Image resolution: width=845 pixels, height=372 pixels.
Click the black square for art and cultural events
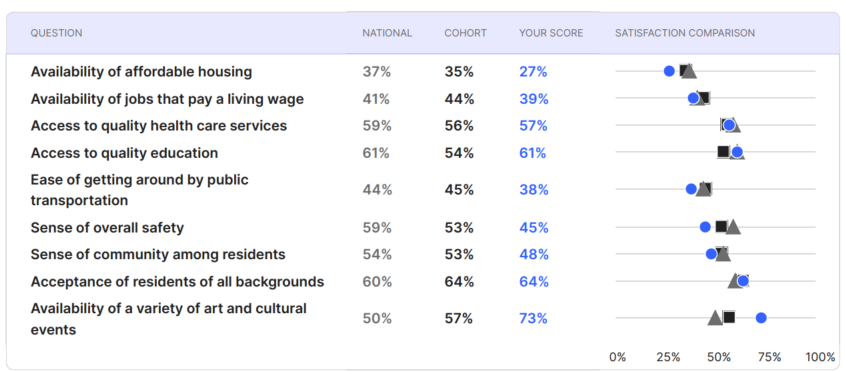click(729, 317)
